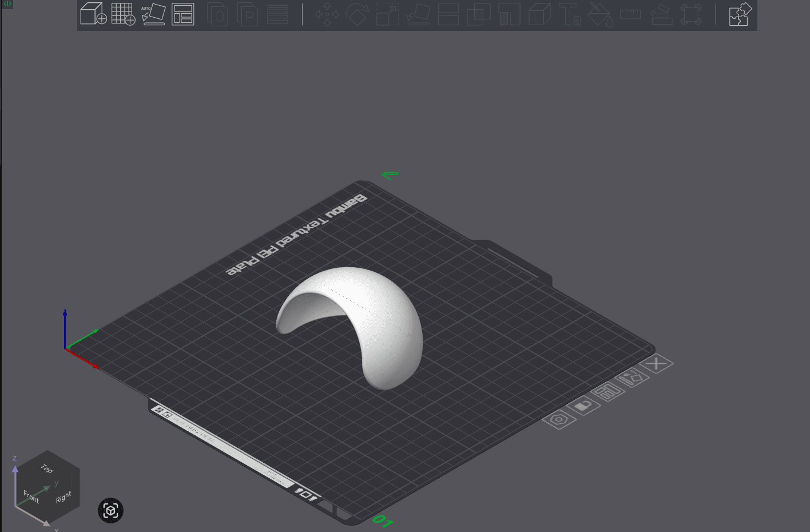Open the Assembly view puzzle icon
Image resolution: width=810 pixels, height=532 pixels.
tap(740, 14)
